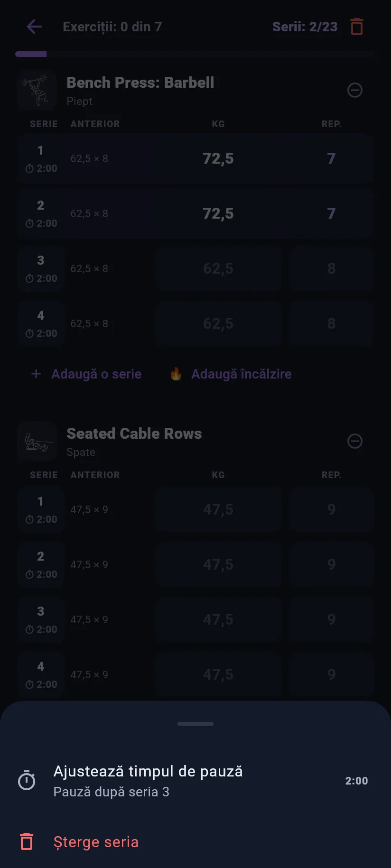Collapse Bench Press: Barbell with minus icon

click(355, 90)
